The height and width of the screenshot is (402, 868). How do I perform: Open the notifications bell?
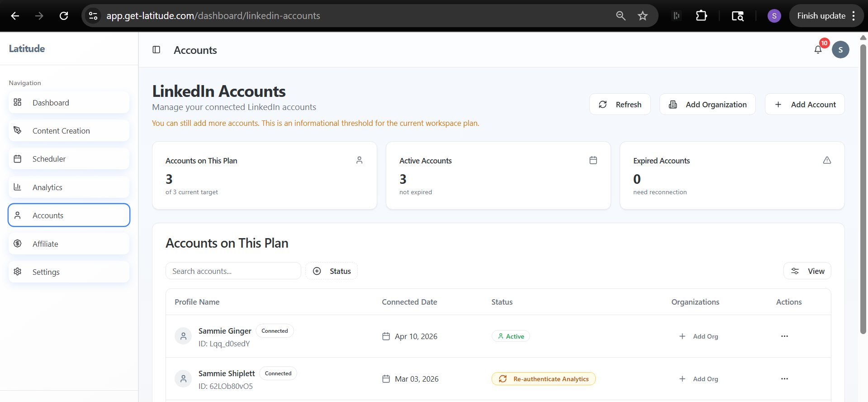click(x=818, y=50)
